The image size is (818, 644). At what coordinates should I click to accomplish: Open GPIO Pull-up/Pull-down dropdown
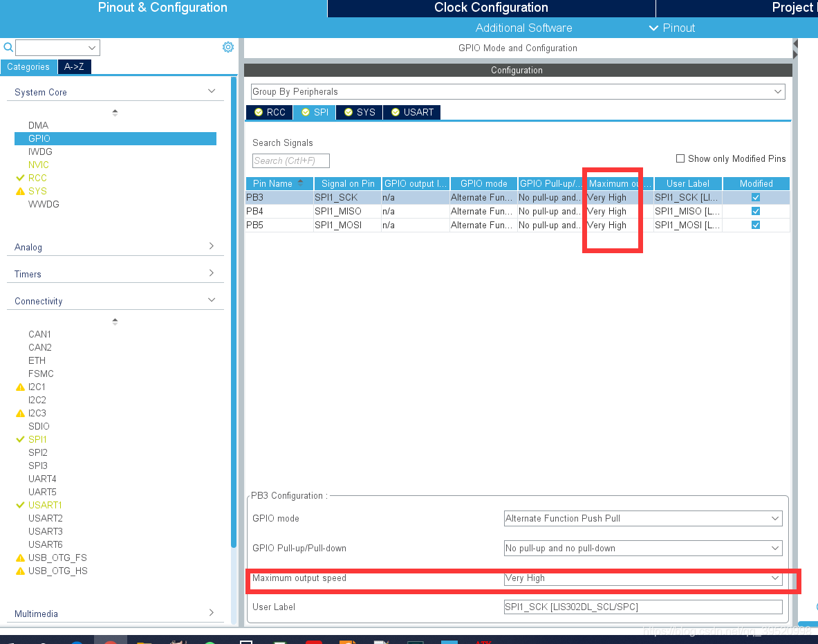click(x=643, y=548)
